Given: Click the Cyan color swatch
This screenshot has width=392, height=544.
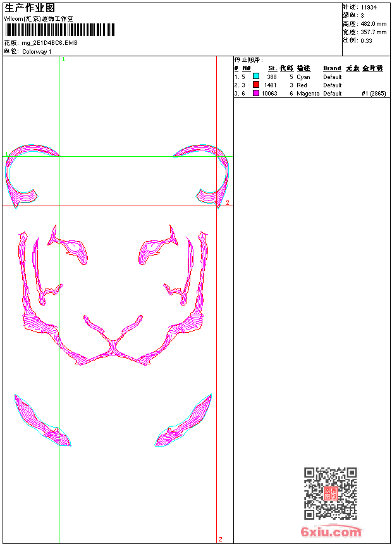Looking at the screenshot, I should [256, 76].
